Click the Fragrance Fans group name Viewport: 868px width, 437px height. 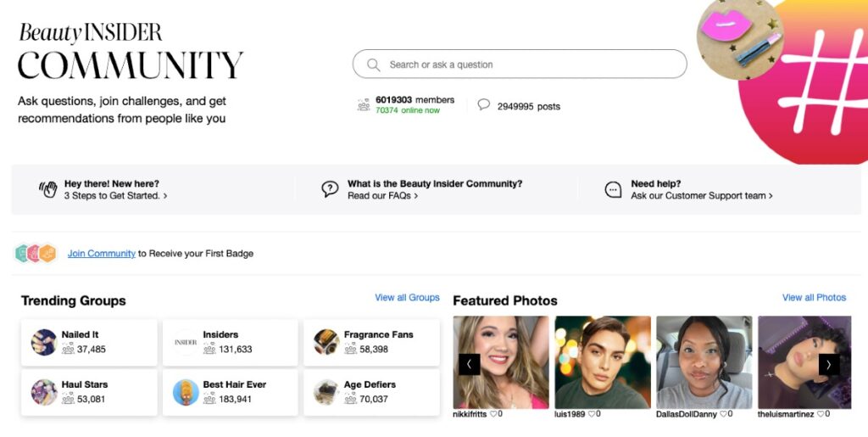pos(379,334)
